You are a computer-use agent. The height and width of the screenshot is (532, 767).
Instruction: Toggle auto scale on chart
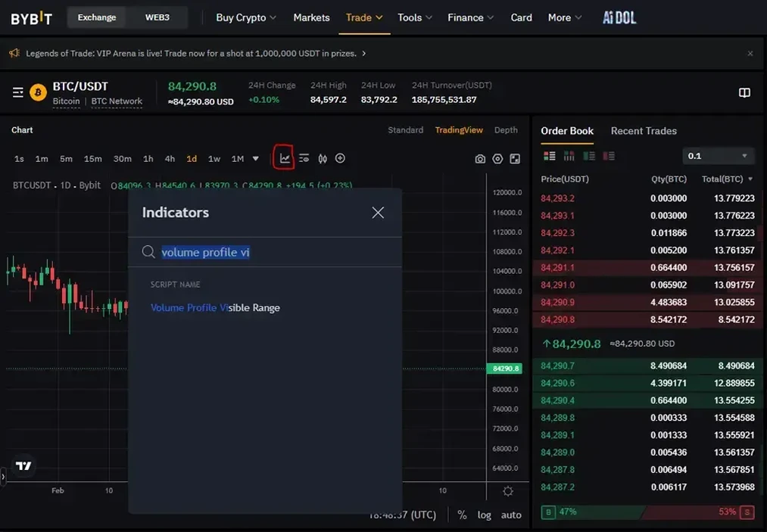[x=511, y=515]
